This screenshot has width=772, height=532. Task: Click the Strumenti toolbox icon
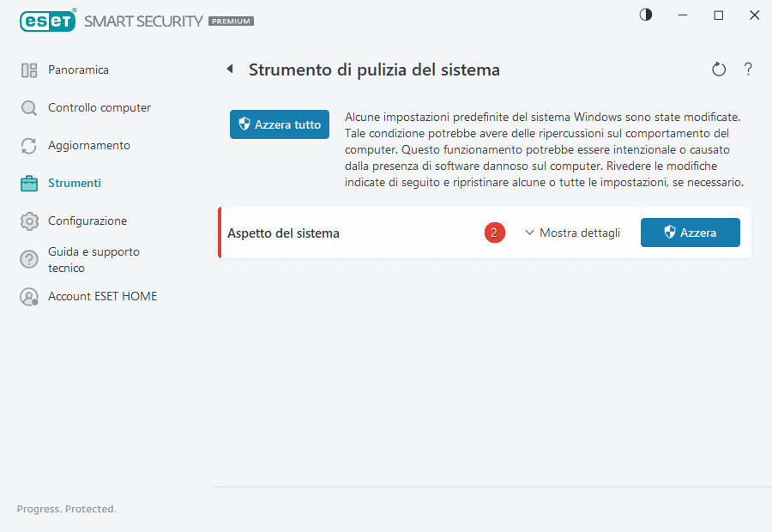point(30,183)
